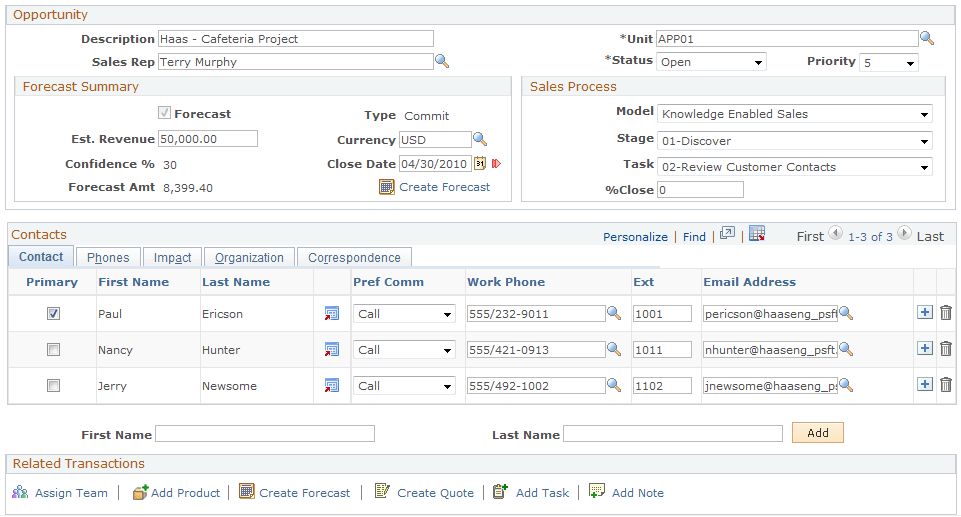
Task: Delete Paul Ericson contact row
Action: (946, 313)
